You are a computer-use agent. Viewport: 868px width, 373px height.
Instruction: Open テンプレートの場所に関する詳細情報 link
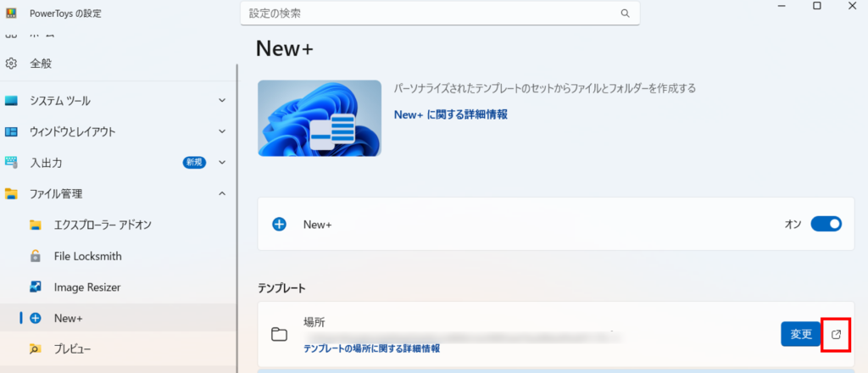372,348
